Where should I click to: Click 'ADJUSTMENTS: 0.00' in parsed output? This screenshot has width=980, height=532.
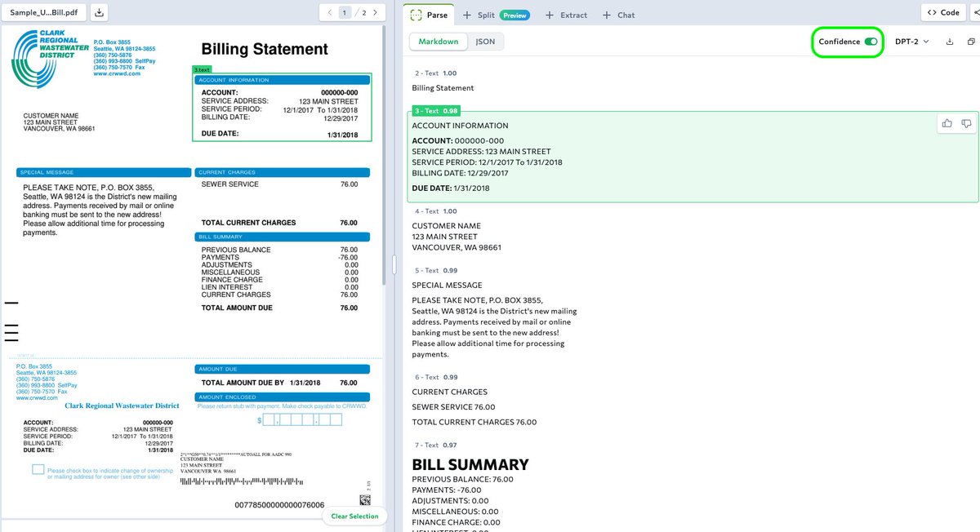point(450,501)
